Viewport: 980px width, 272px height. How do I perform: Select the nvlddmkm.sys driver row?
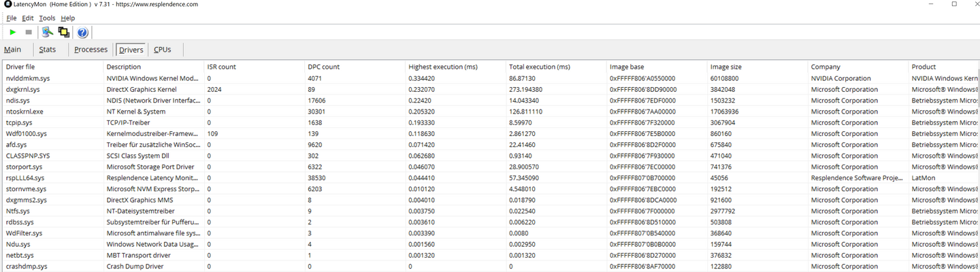click(x=490, y=78)
